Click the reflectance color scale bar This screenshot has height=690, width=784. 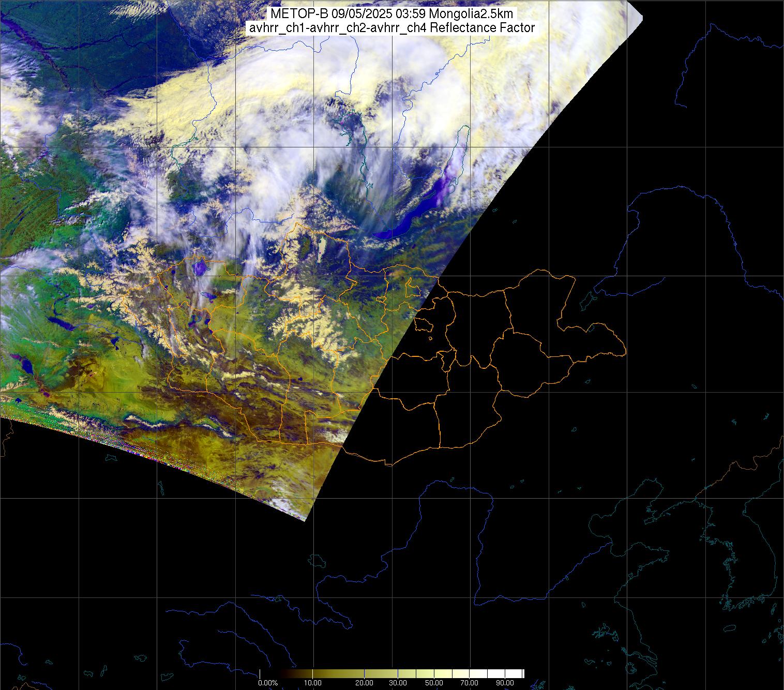[392, 673]
